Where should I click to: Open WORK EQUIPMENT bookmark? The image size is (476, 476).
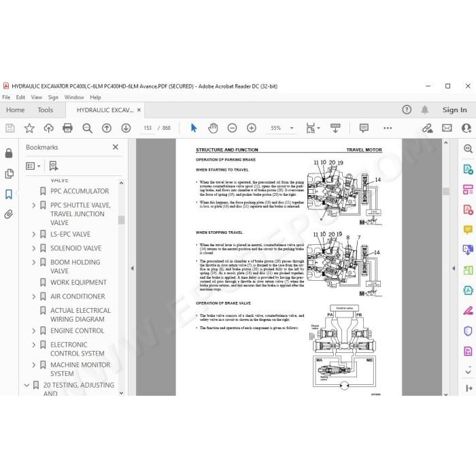point(78,282)
